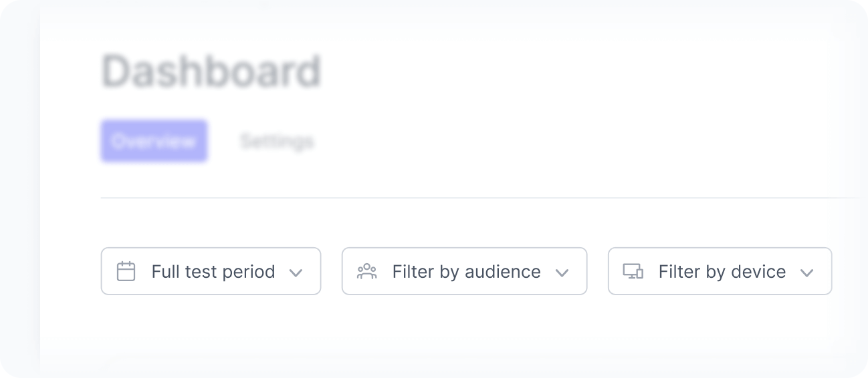This screenshot has height=378, width=868.
Task: Click the gap between date and audience filters
Action: 331,271
